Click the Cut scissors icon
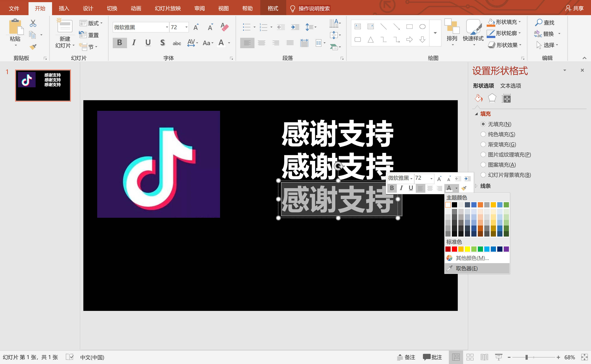Screen dimensions: 591x364 33,23
